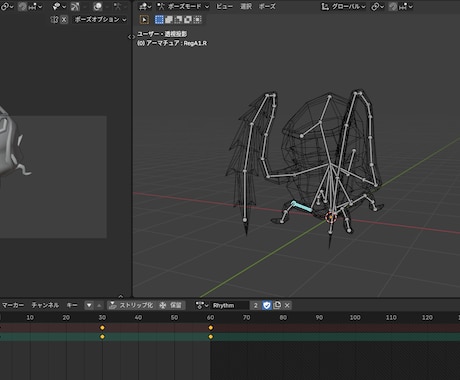This screenshot has height=380, width=460.
Task: Open the マーカー menu in the timeline
Action: (13, 305)
